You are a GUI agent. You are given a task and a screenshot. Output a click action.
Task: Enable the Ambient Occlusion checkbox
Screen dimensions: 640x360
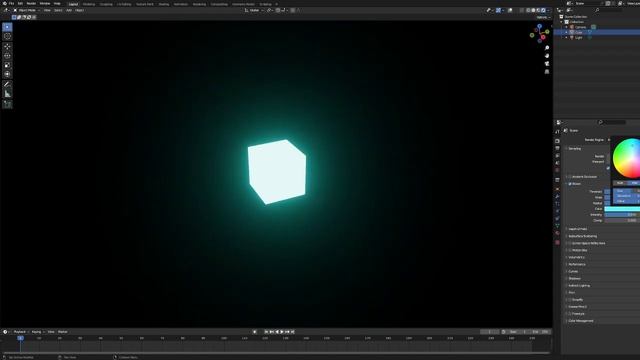click(x=570, y=177)
